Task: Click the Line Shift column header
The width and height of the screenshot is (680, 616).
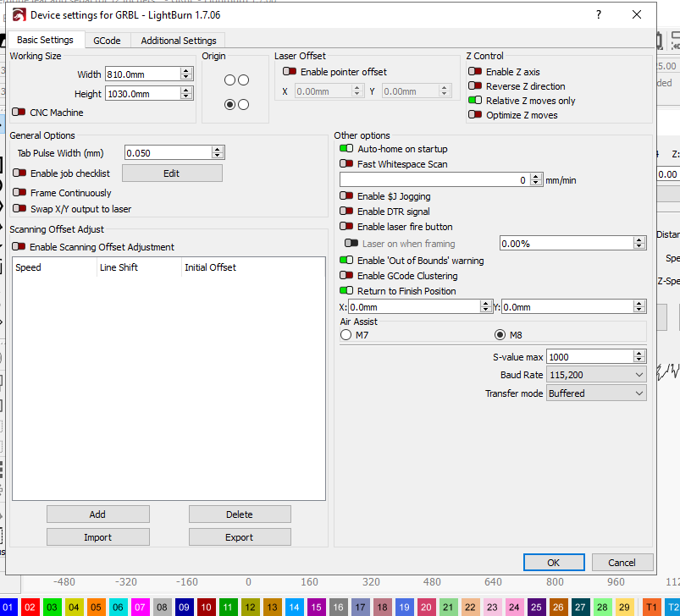Action: 139,267
